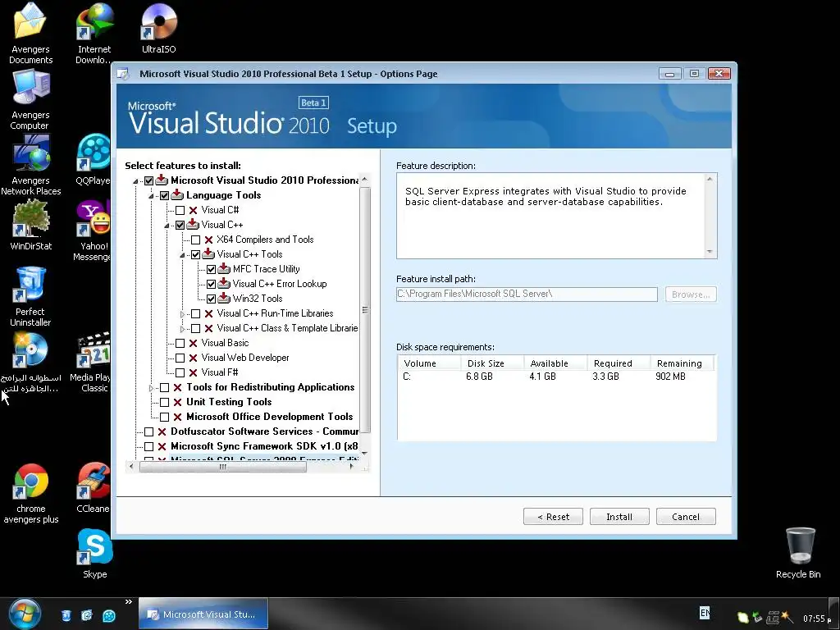Open Avengers Documents desktop folder icon
Viewport: 840px width, 630px height.
[x=30, y=33]
